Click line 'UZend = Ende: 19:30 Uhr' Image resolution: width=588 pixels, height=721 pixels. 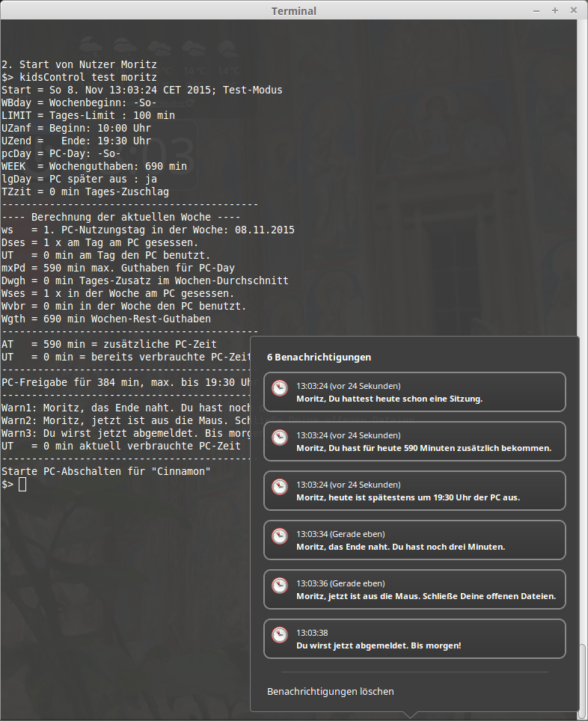point(76,141)
